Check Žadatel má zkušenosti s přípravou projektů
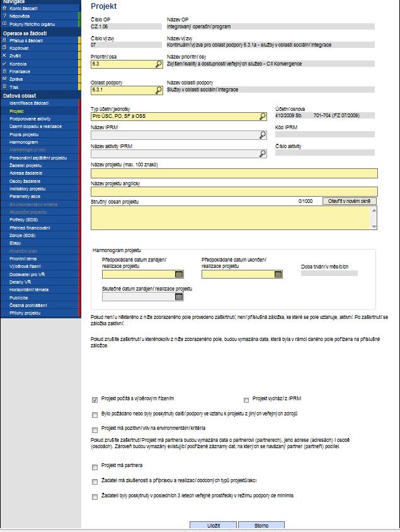Viewport: 400px width, 532px height. tap(94, 482)
